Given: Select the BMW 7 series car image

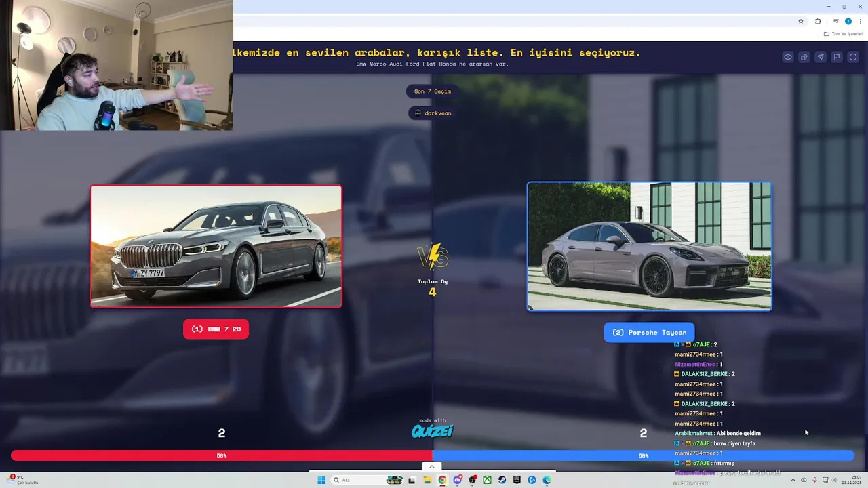Looking at the screenshot, I should pyautogui.click(x=216, y=246).
